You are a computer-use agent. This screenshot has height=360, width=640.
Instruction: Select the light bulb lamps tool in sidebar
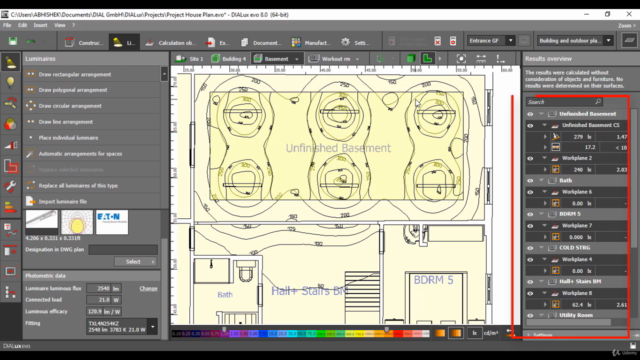10,82
